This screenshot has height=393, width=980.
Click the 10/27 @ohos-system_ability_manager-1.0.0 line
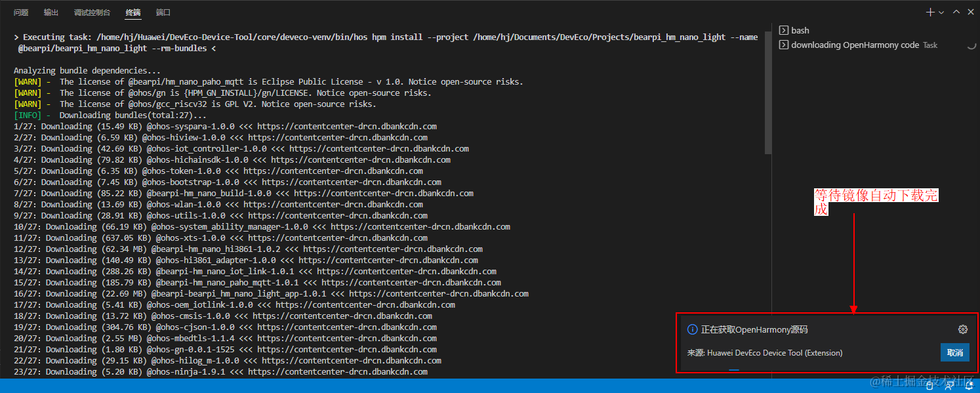click(x=262, y=226)
